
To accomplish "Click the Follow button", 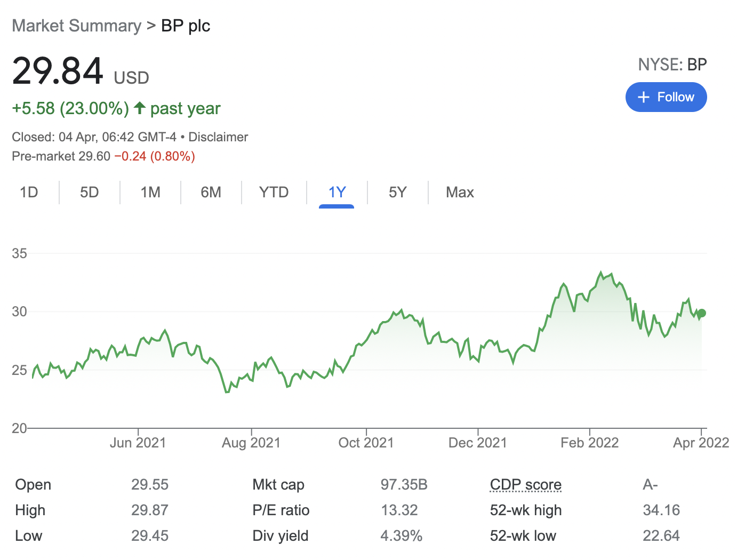I will pos(666,97).
